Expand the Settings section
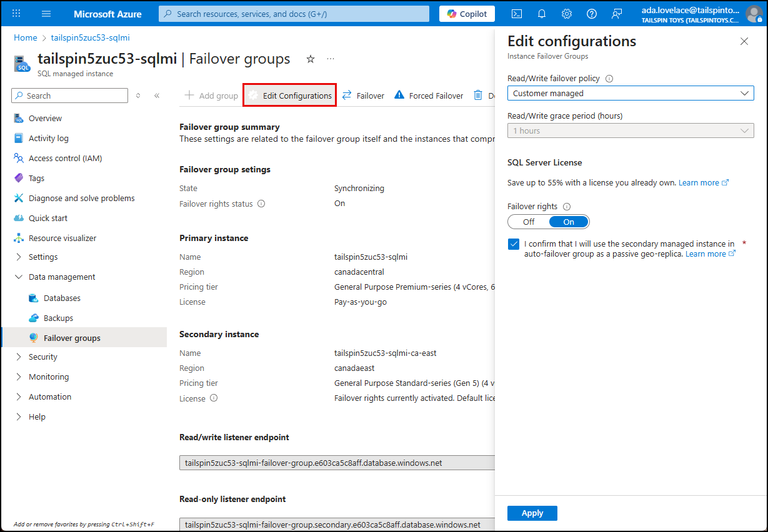The width and height of the screenshot is (768, 532). coord(42,257)
